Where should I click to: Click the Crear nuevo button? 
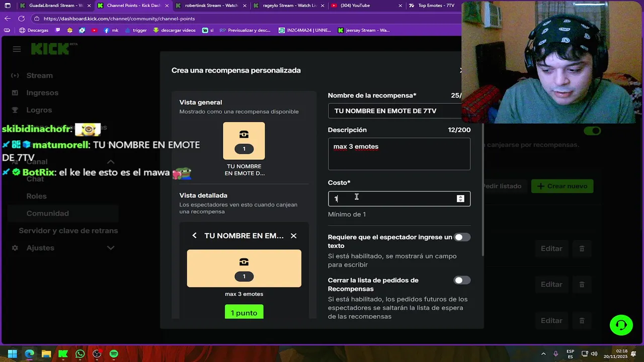[x=562, y=186]
